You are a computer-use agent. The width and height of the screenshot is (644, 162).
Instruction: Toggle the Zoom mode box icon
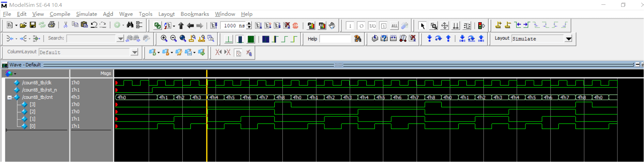pos(434,26)
